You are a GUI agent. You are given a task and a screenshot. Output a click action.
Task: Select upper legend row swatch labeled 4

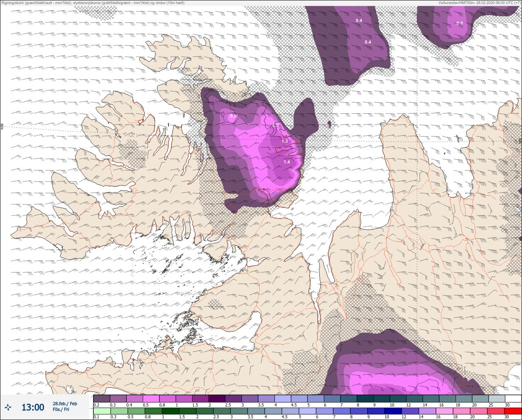[283, 399]
